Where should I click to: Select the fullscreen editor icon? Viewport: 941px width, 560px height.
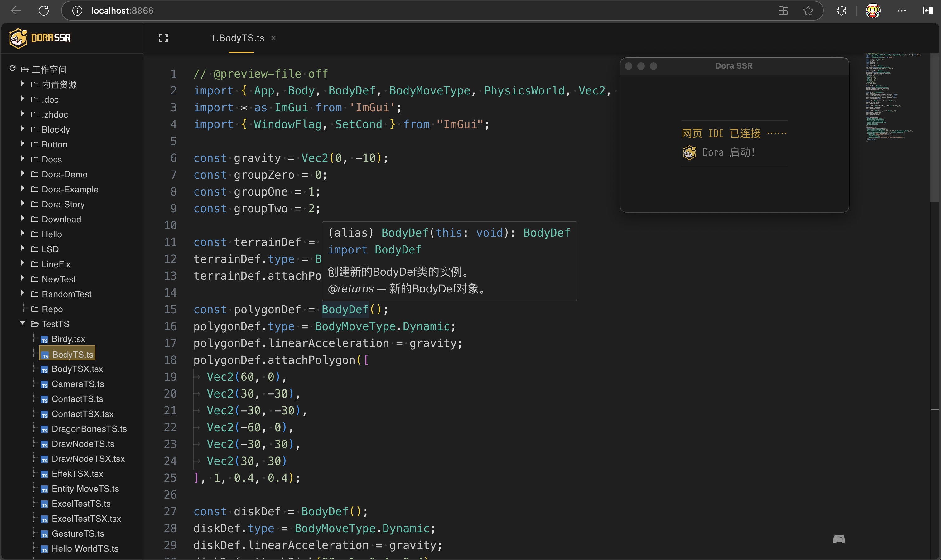[x=163, y=38]
